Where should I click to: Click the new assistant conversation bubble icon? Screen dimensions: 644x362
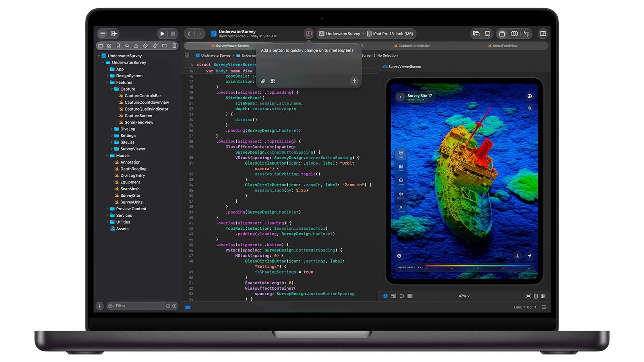[309, 34]
